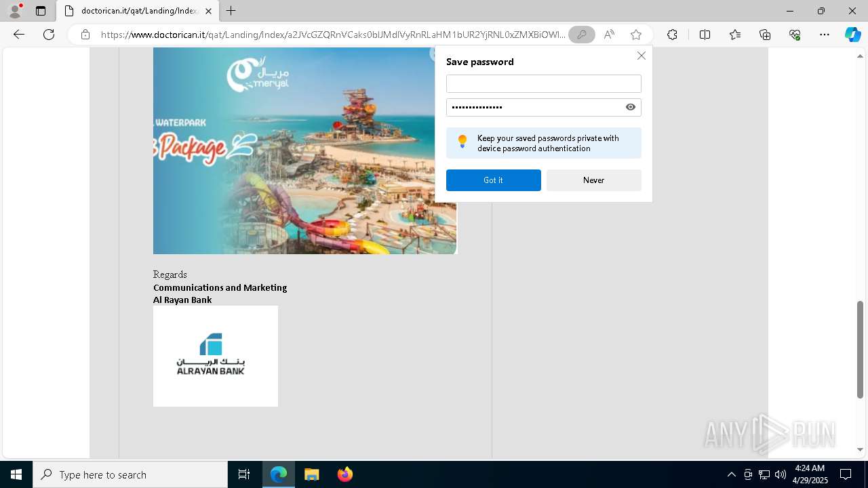The width and height of the screenshot is (868, 488).
Task: Click the taskbar search box
Action: tap(130, 474)
